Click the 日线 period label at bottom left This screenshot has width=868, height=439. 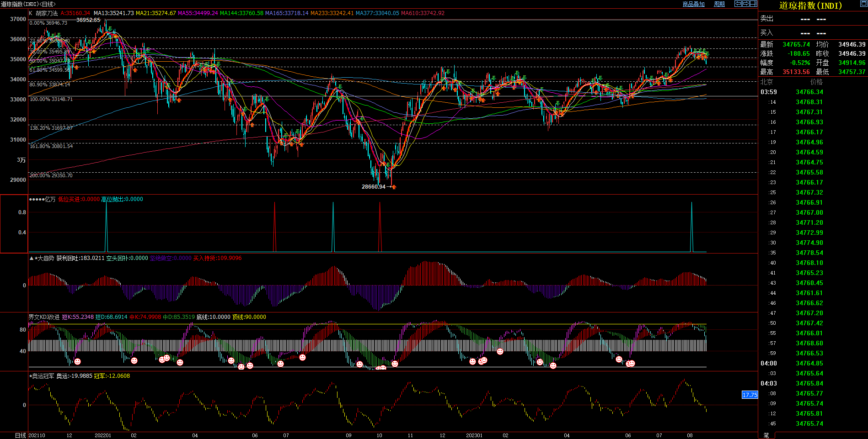click(20, 435)
